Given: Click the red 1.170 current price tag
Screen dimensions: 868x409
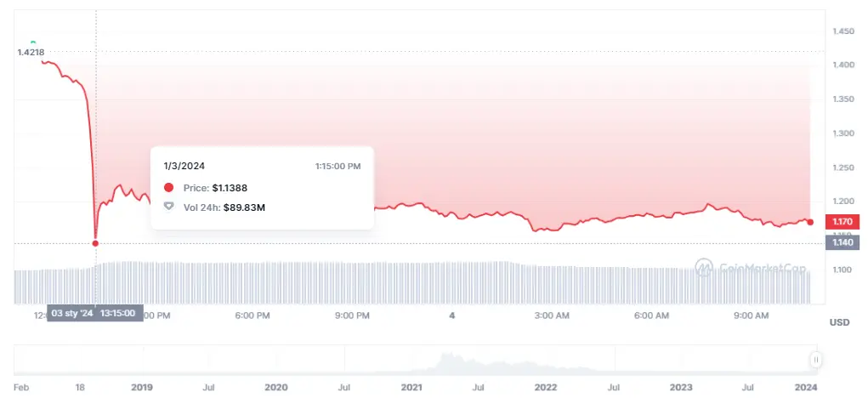Looking at the screenshot, I should tap(842, 222).
